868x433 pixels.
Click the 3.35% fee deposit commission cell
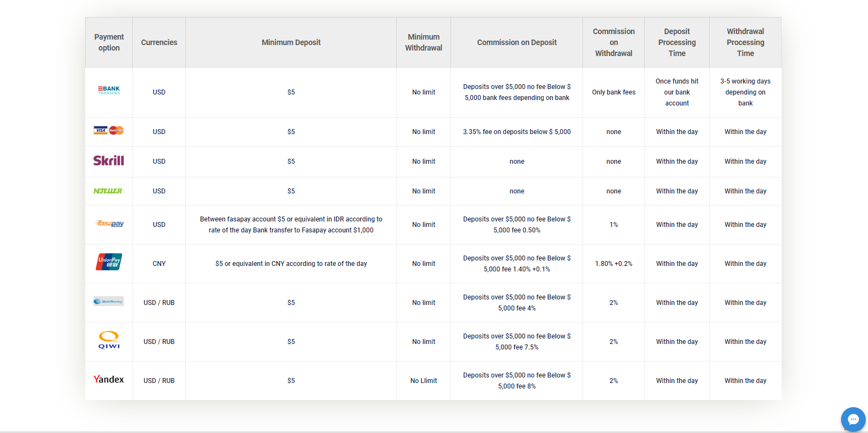coord(517,131)
